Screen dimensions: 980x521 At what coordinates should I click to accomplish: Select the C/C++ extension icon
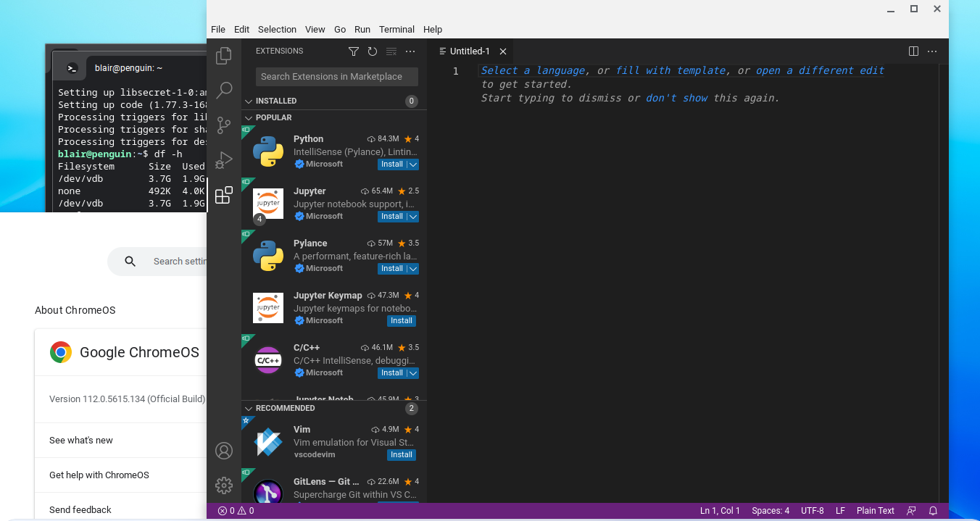click(x=268, y=360)
